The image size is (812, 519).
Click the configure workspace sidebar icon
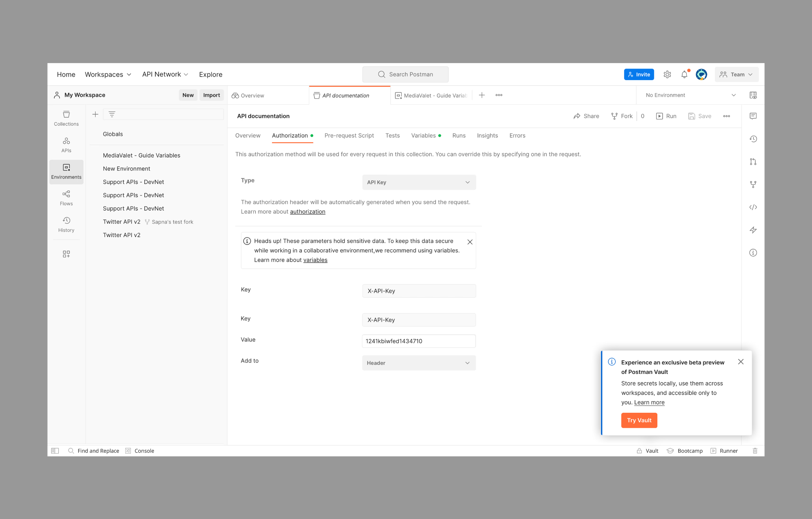tap(66, 254)
